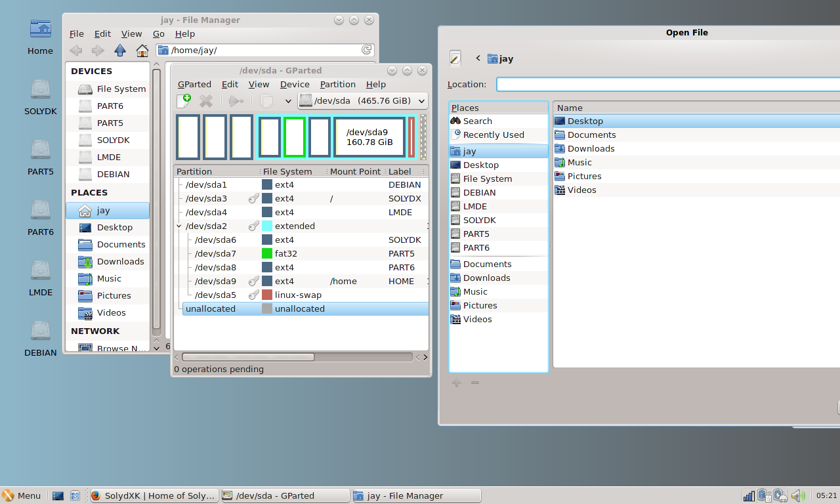
Task: Click the volume speaker icon in system tray
Action: pos(798,495)
